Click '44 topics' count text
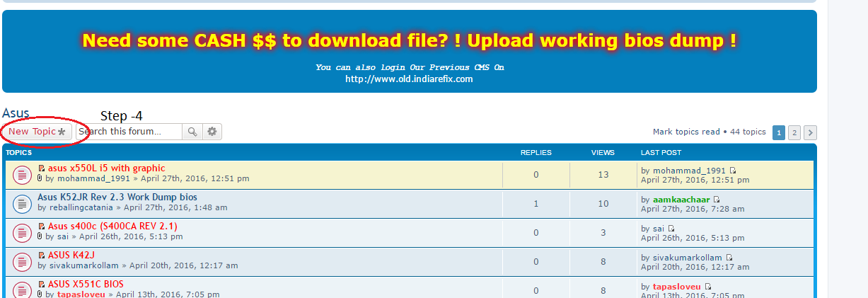 click(748, 132)
